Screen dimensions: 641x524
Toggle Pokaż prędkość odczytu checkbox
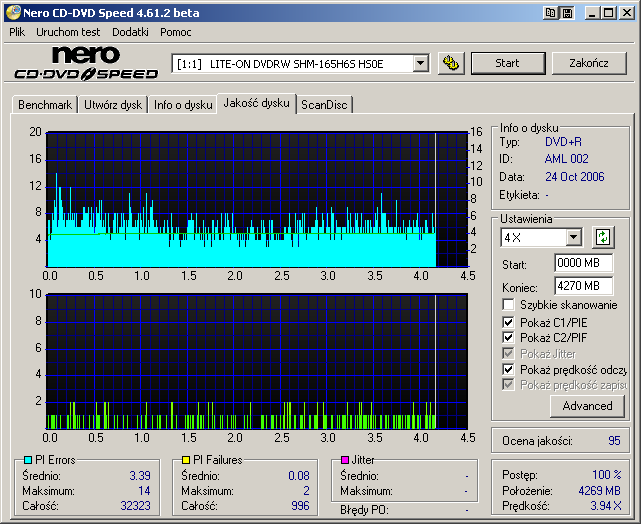click(x=508, y=369)
